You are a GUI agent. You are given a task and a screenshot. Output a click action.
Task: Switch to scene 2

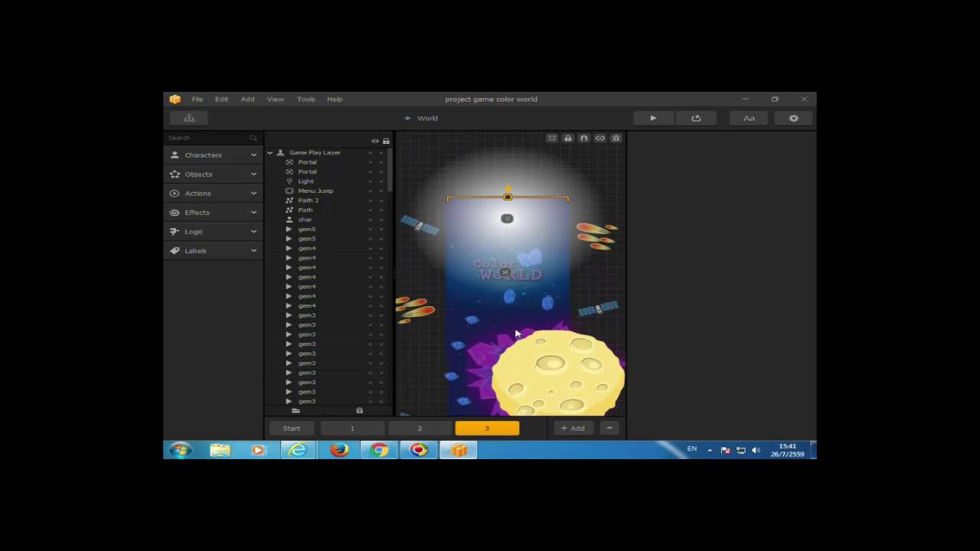point(420,428)
